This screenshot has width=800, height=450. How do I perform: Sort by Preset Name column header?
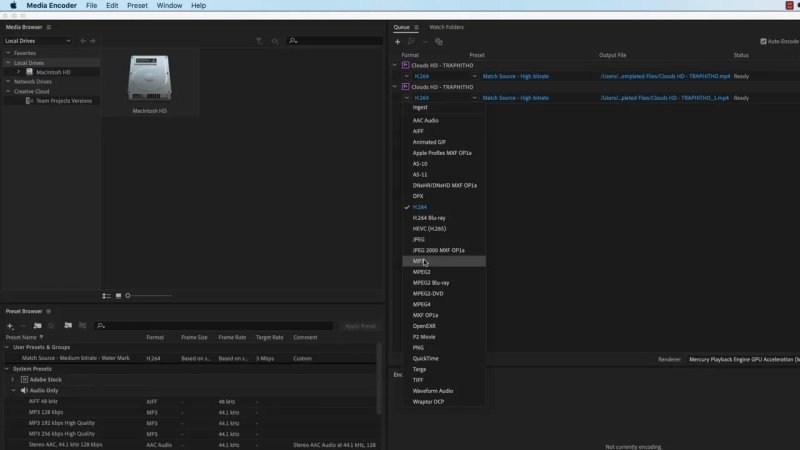click(x=21, y=337)
